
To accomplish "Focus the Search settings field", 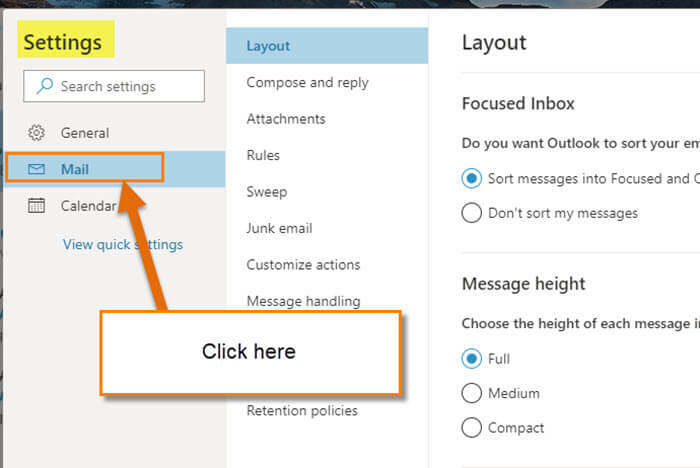I will tap(114, 86).
